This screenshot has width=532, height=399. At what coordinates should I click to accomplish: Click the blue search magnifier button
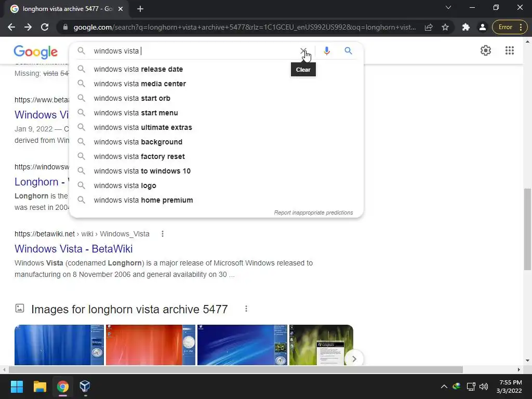click(x=348, y=51)
